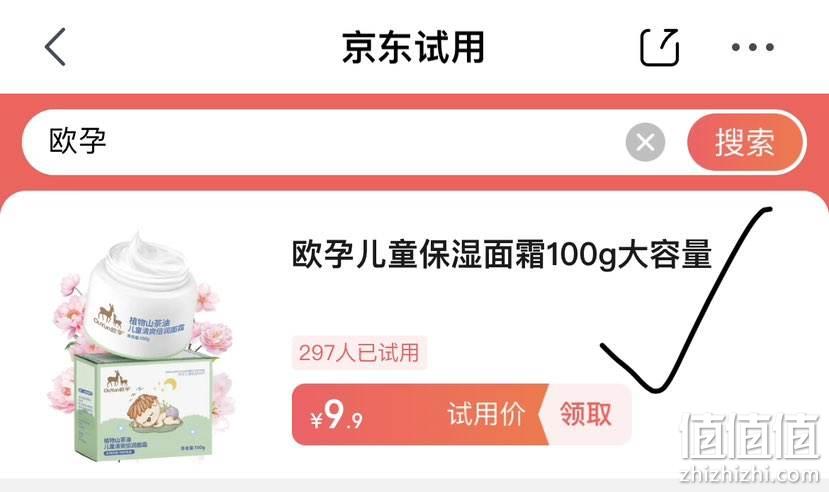Click the zhizhizhi.com watermark text

[x=750, y=474]
